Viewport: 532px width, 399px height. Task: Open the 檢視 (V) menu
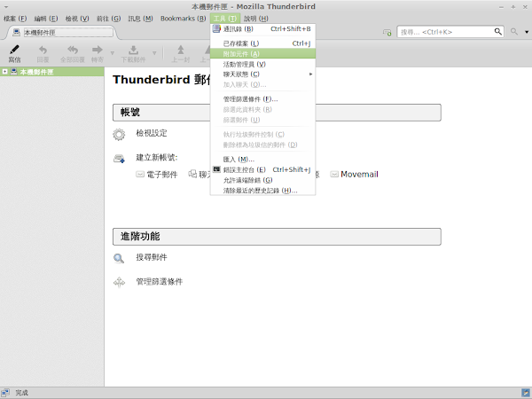77,19
